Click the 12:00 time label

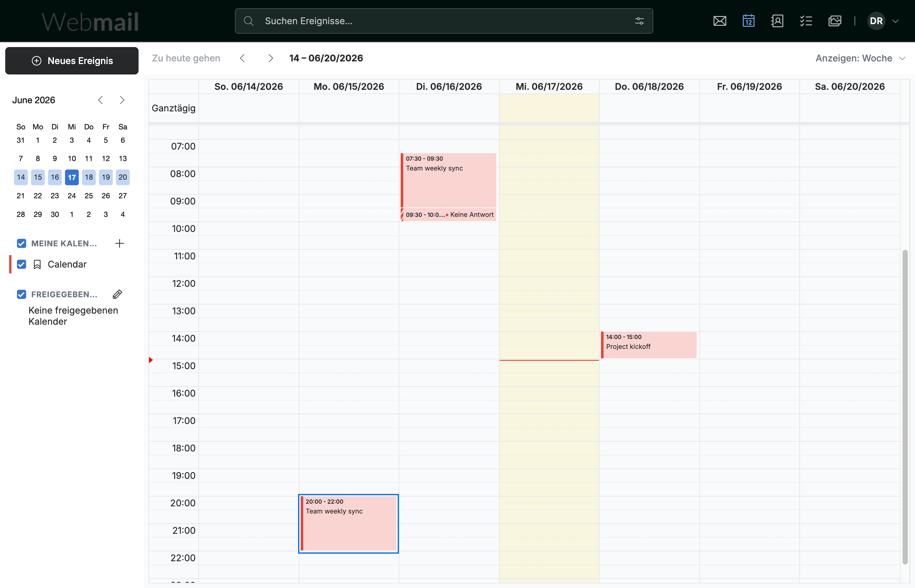click(184, 283)
